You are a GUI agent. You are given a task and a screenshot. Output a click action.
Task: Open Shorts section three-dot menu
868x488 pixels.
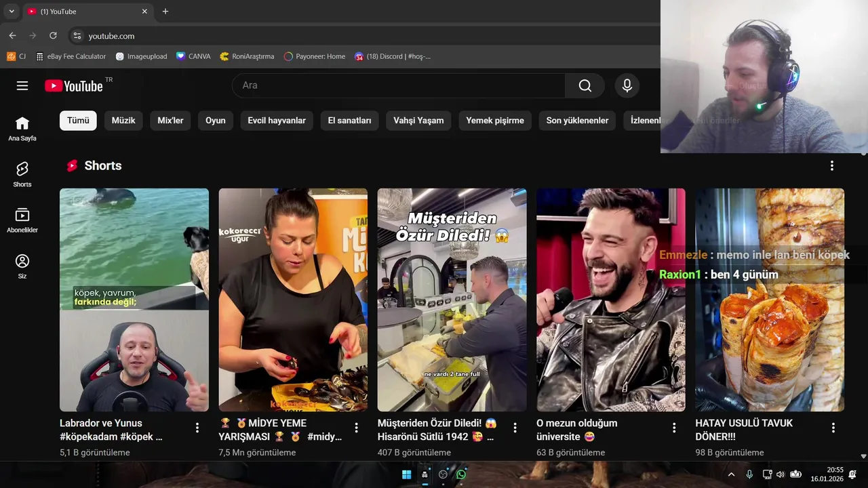pyautogui.click(x=832, y=165)
